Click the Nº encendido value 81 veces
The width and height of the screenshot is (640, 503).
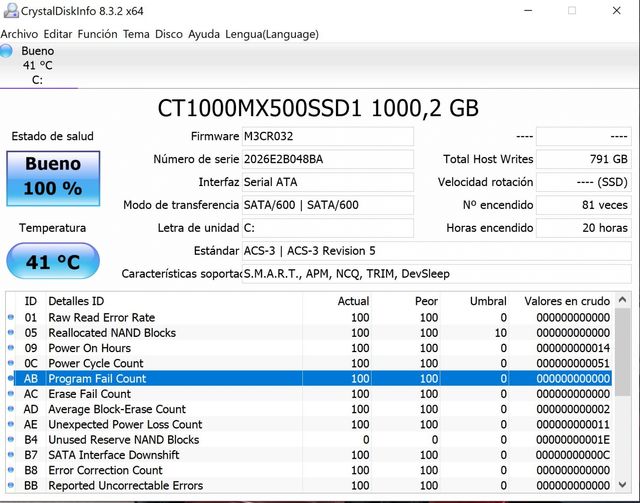click(x=584, y=205)
